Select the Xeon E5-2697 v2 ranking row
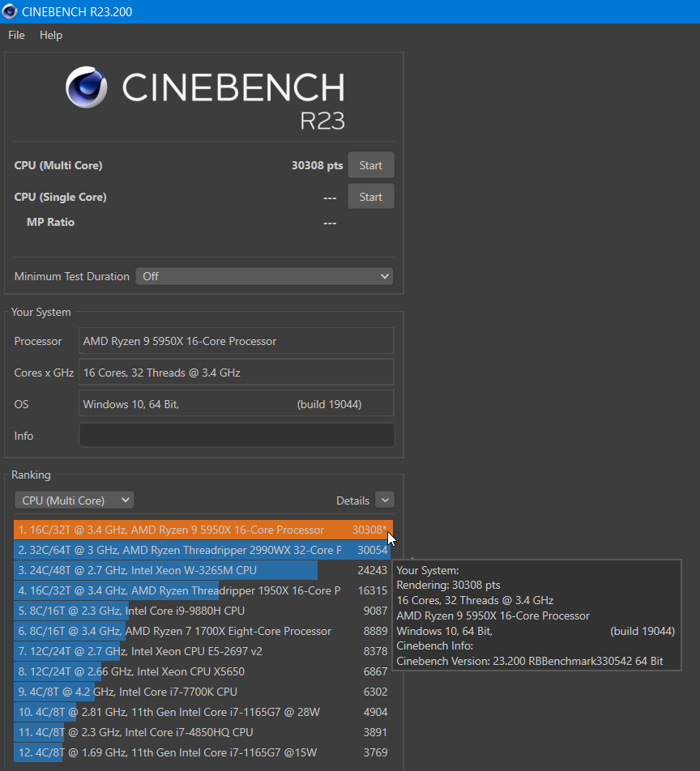This screenshot has width=700, height=771. [203, 651]
